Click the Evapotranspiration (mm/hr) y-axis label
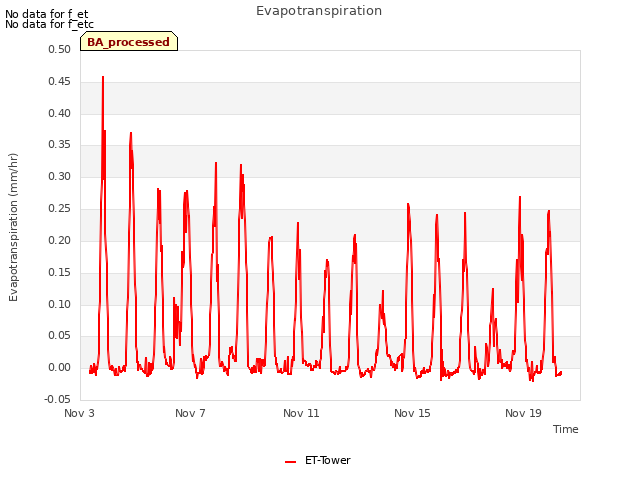The width and height of the screenshot is (640, 480). click(13, 227)
